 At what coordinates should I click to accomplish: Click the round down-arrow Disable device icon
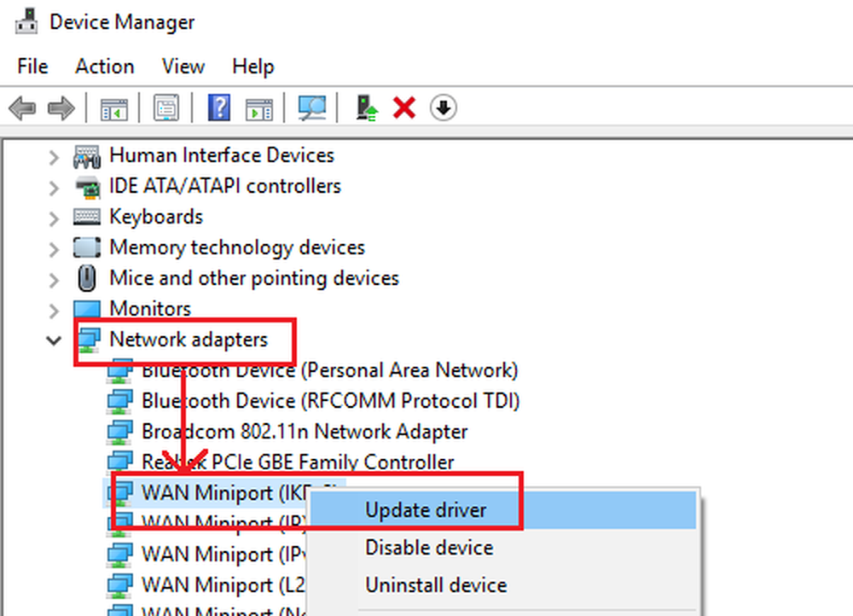[443, 108]
